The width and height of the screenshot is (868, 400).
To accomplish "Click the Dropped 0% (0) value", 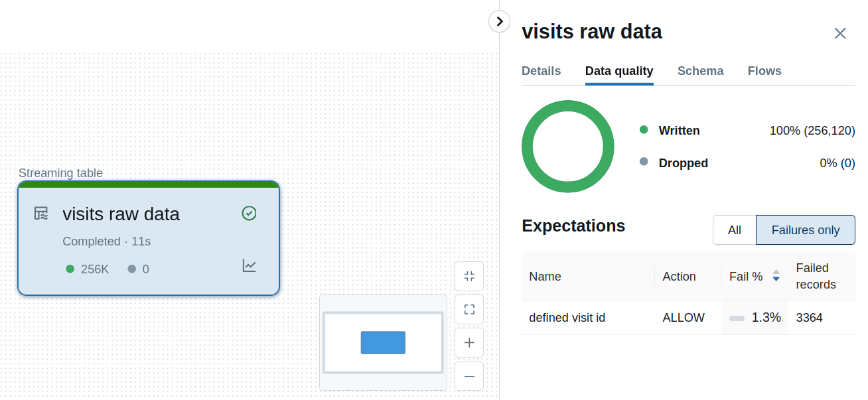I will click(x=837, y=163).
